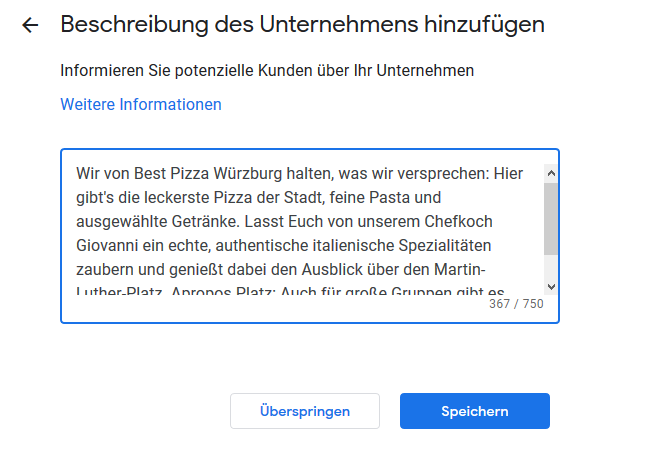The image size is (645, 456).
Task: Click the word zaubern in the text area
Action: pos(105,269)
